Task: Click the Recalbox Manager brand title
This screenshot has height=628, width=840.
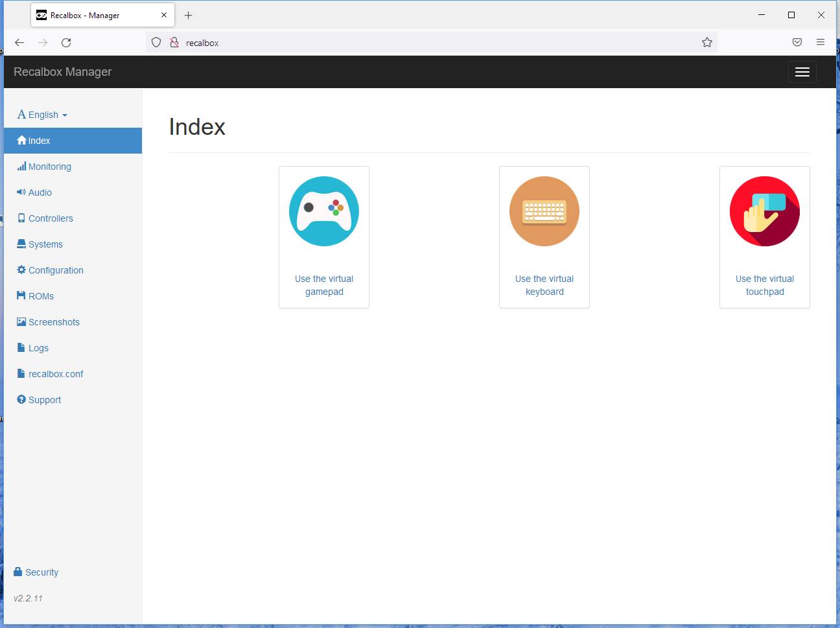Action: pos(63,72)
